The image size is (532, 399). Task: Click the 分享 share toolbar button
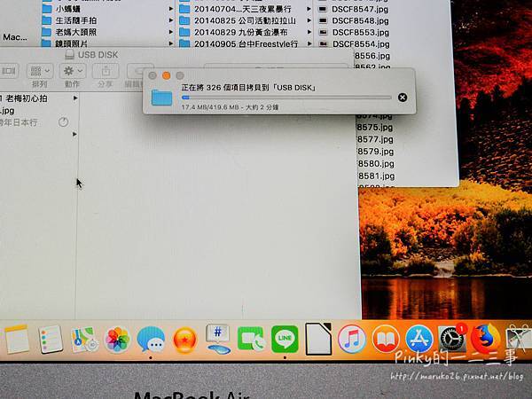pos(106,71)
